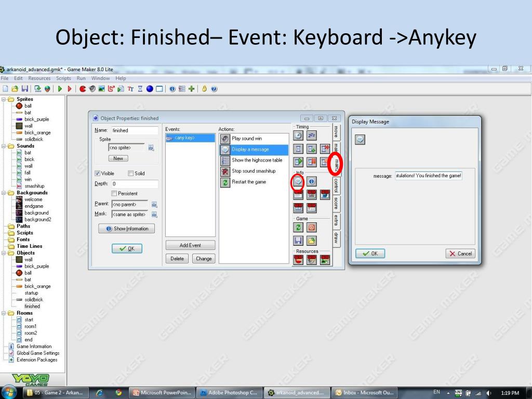Collapse the Rooms folder

pos(4,313)
